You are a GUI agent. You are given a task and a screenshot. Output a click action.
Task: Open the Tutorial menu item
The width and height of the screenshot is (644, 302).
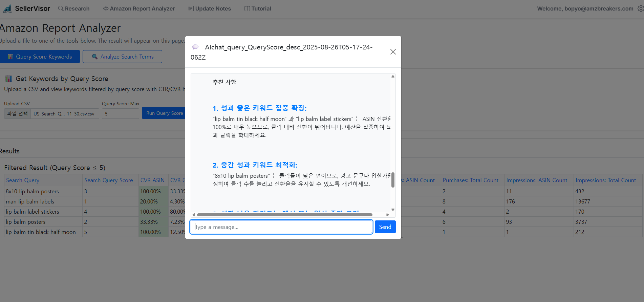(x=258, y=8)
